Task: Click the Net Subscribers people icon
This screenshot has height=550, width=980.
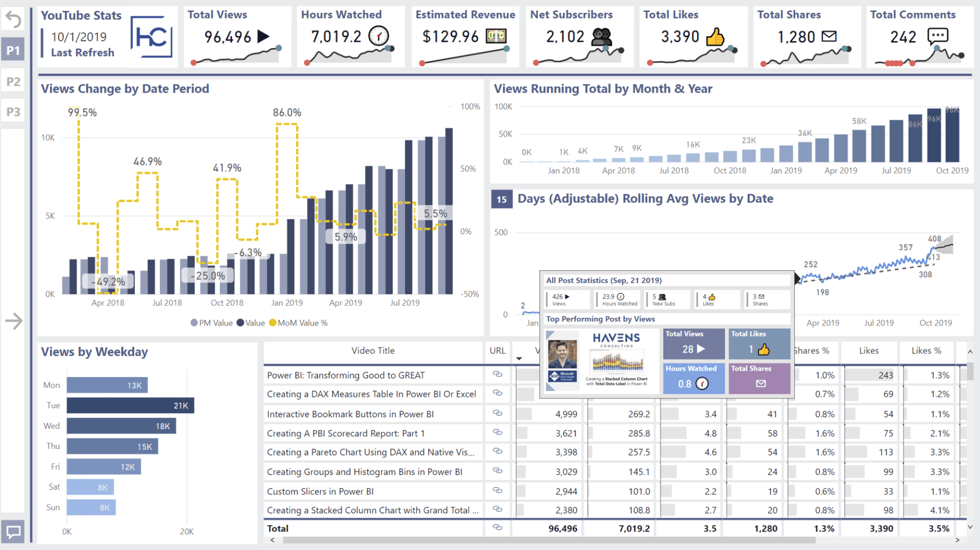Action: point(601,37)
